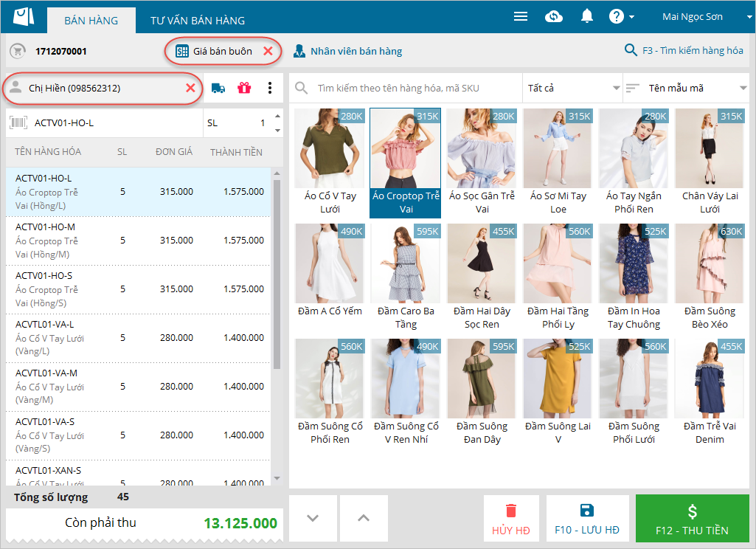Select the Áo Croptop Trễ Vai product
756x549 pixels.
point(406,163)
